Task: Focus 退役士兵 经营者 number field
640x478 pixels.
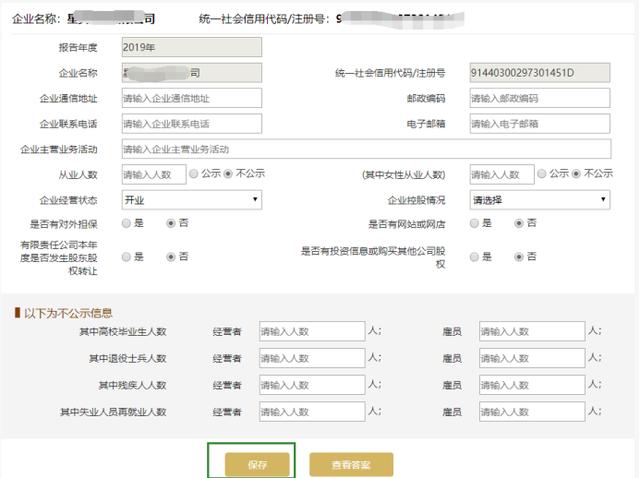Action: click(312, 358)
